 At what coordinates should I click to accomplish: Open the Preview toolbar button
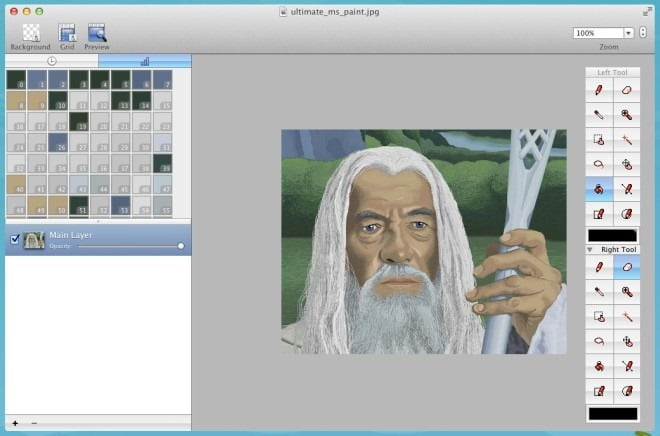(x=96, y=37)
